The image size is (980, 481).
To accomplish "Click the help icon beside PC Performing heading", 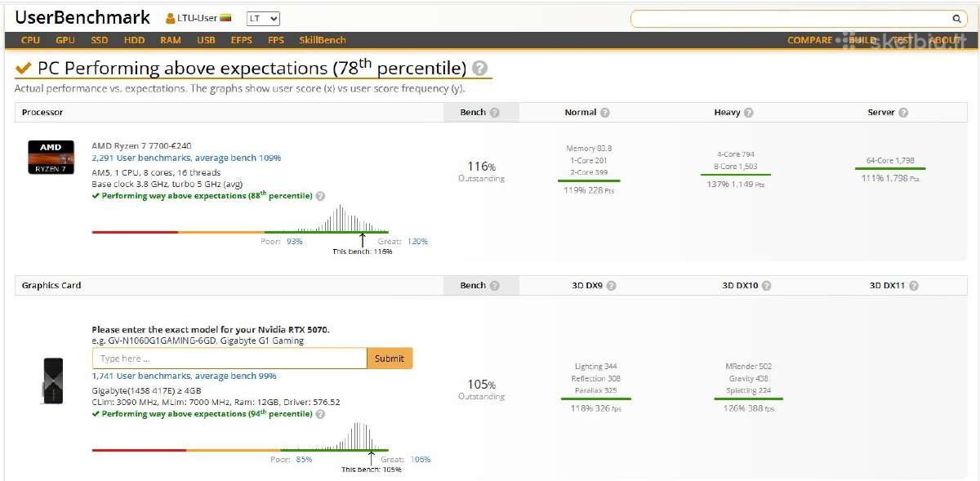I will 480,69.
